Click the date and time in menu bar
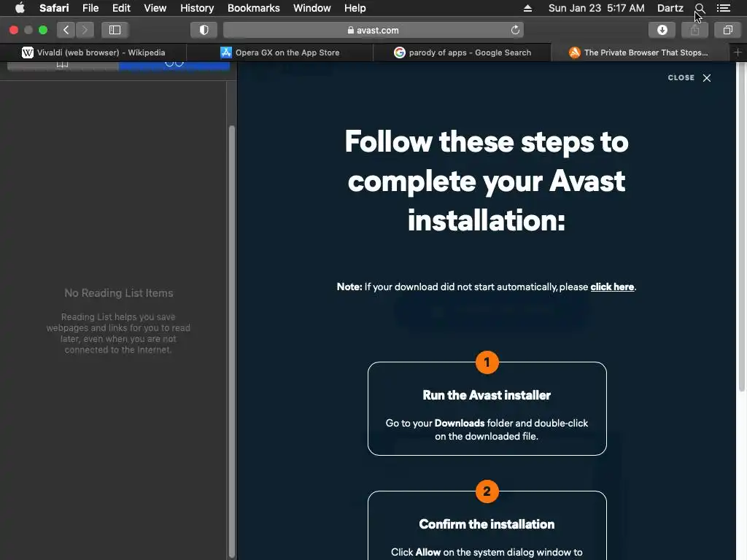 click(596, 8)
